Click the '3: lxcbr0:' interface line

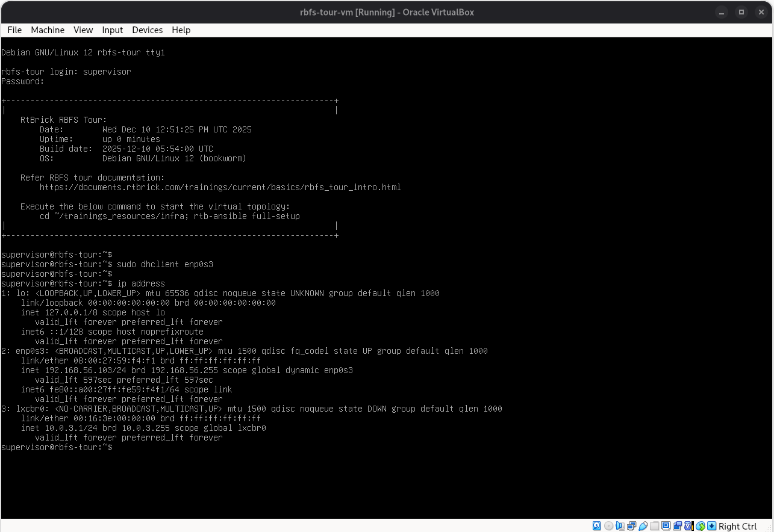pyautogui.click(x=252, y=409)
